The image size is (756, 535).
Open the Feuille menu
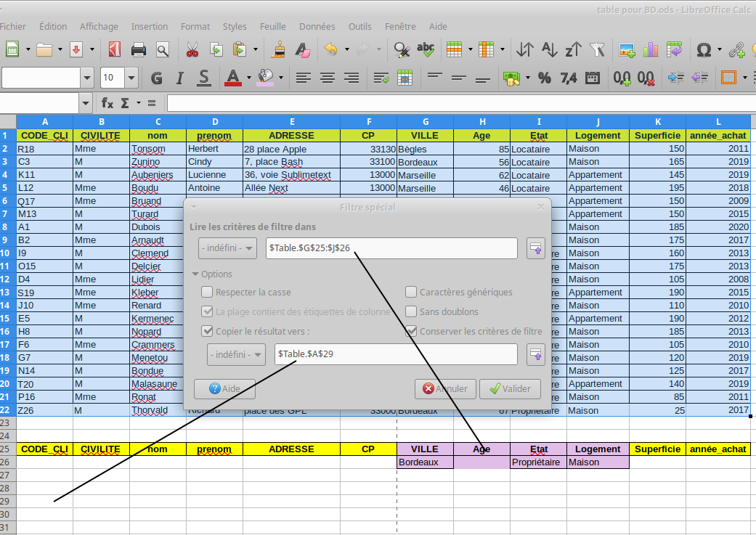coord(273,27)
